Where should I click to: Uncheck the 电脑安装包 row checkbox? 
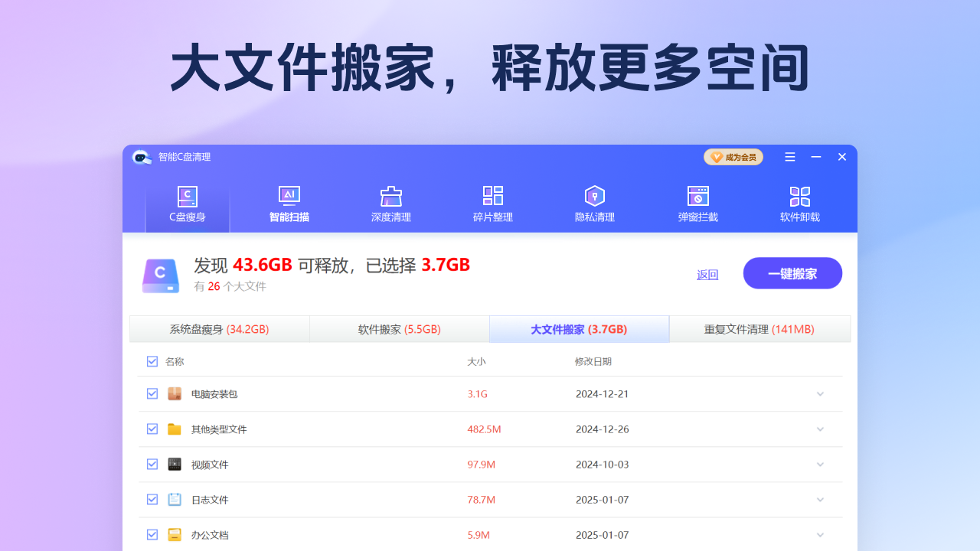click(152, 393)
